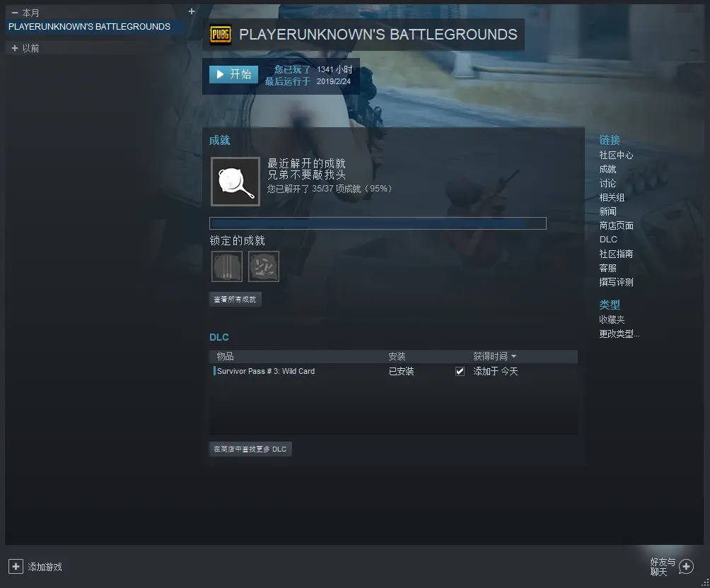Sort DLC by 获得时间 column arrow
Viewport: 710px width, 588px height.
pos(513,357)
